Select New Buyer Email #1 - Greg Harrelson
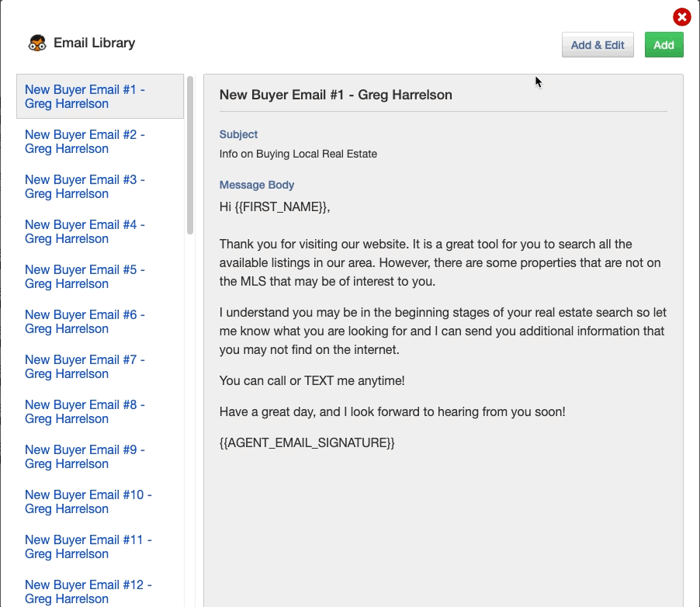The image size is (700, 607). 100,96
